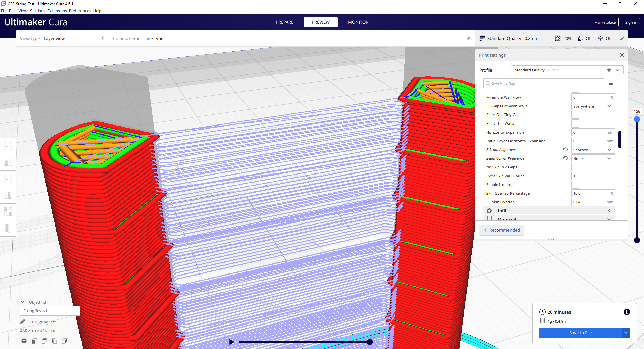Click the star icon in Profile box
The height and width of the screenshot is (349, 644).
(609, 70)
